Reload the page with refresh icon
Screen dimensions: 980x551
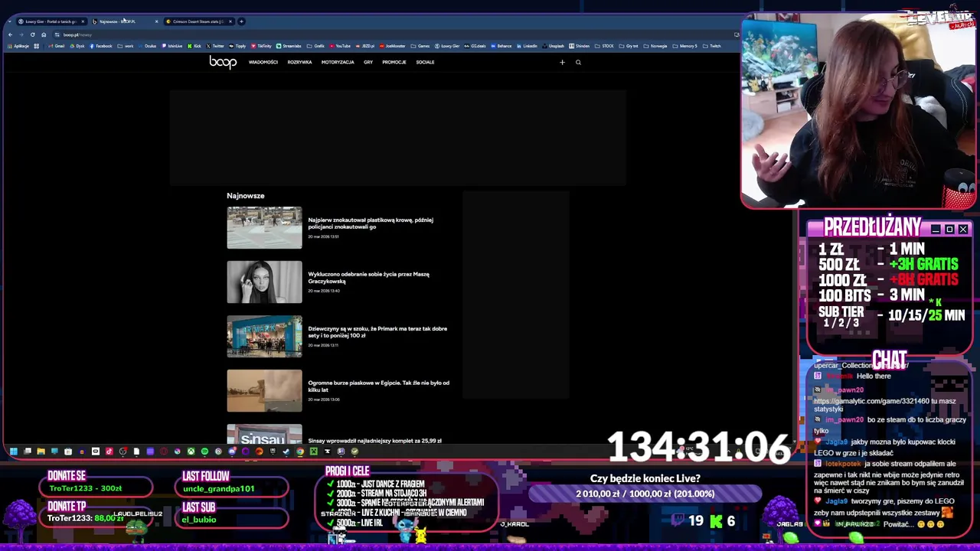click(32, 34)
